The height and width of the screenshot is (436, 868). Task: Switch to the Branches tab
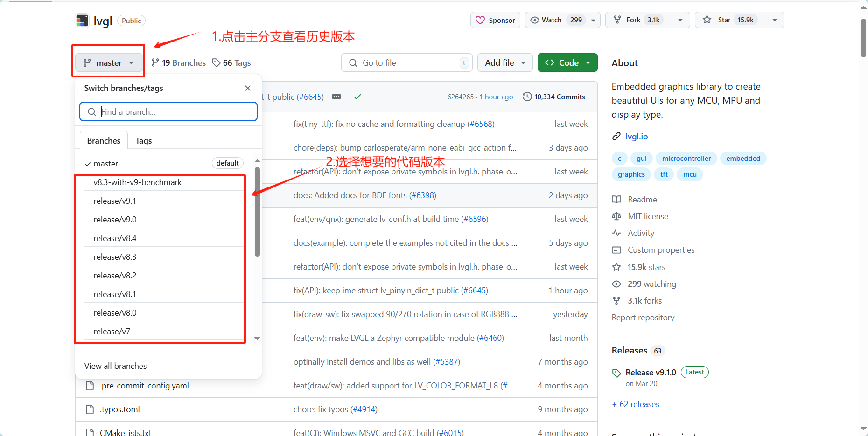pos(104,140)
